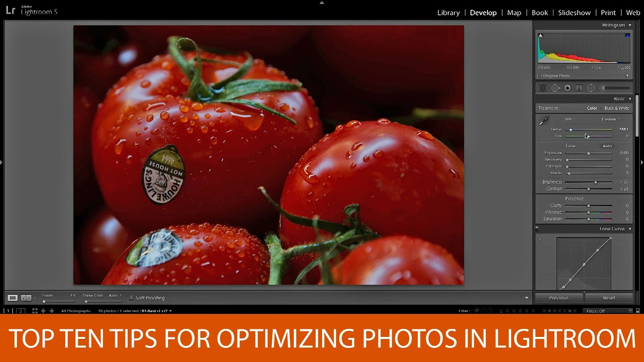Click Fit zoom level in toolbar

[73, 296]
